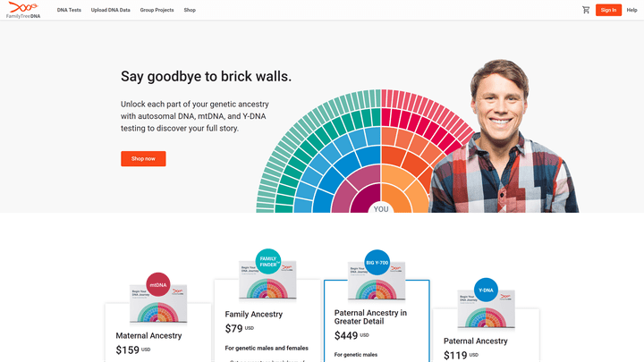Open the shopping cart
The height and width of the screenshot is (362, 644).
tap(586, 10)
